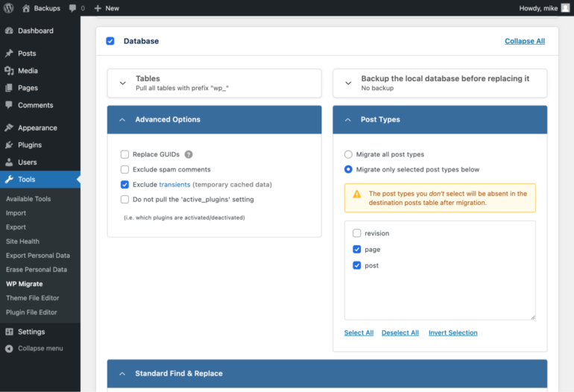Collapse the Standard Find & Replace chevron

pyautogui.click(x=122, y=373)
